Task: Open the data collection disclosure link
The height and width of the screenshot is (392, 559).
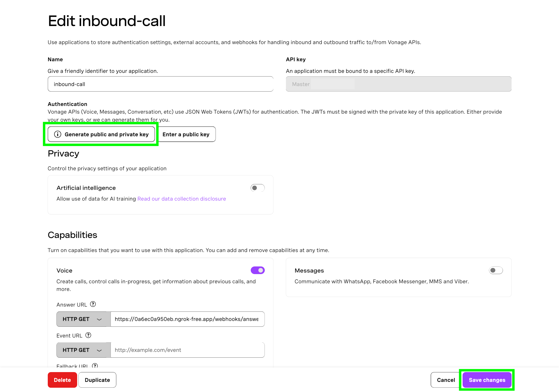Action: point(182,198)
